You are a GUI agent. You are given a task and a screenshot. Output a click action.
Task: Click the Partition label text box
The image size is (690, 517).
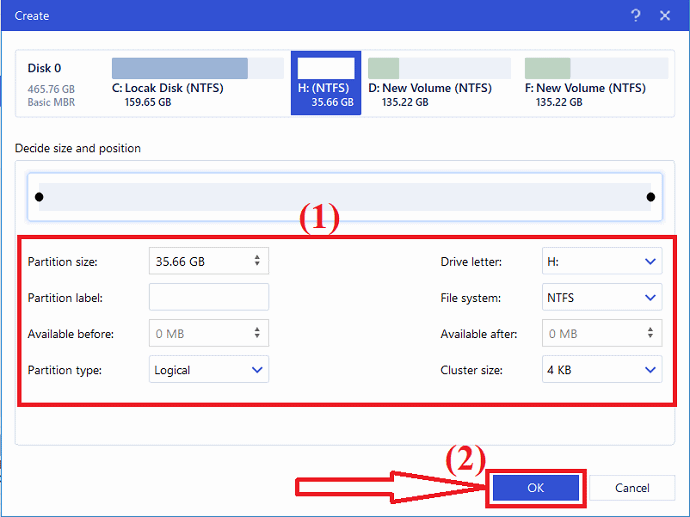209,297
